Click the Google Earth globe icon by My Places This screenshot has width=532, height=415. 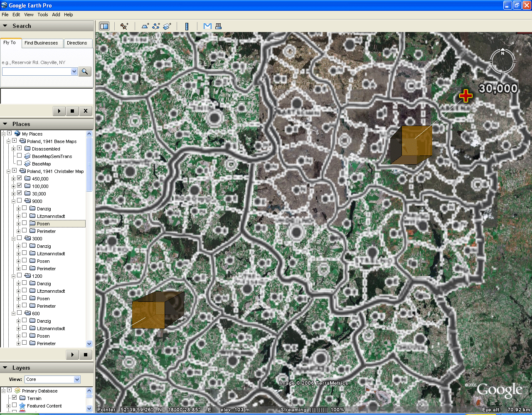[x=17, y=133]
